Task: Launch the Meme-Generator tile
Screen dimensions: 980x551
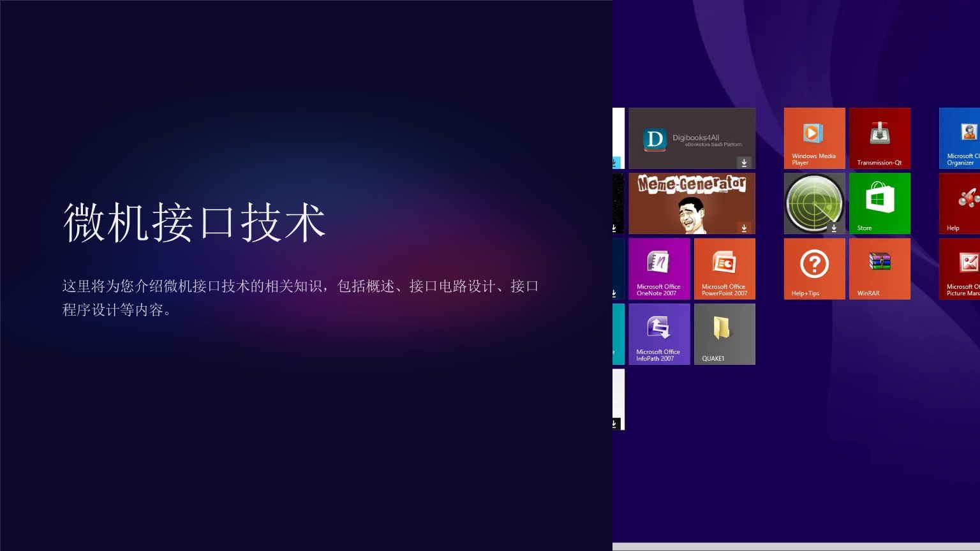Action: [692, 203]
